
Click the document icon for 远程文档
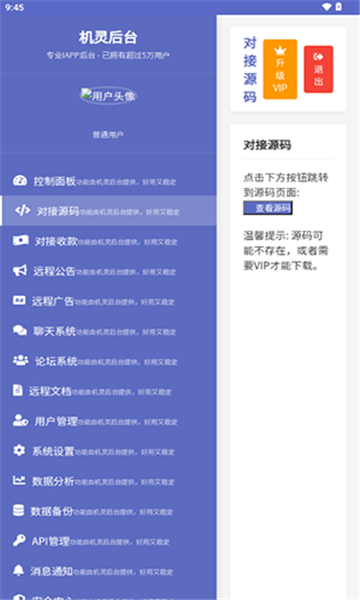point(18,390)
